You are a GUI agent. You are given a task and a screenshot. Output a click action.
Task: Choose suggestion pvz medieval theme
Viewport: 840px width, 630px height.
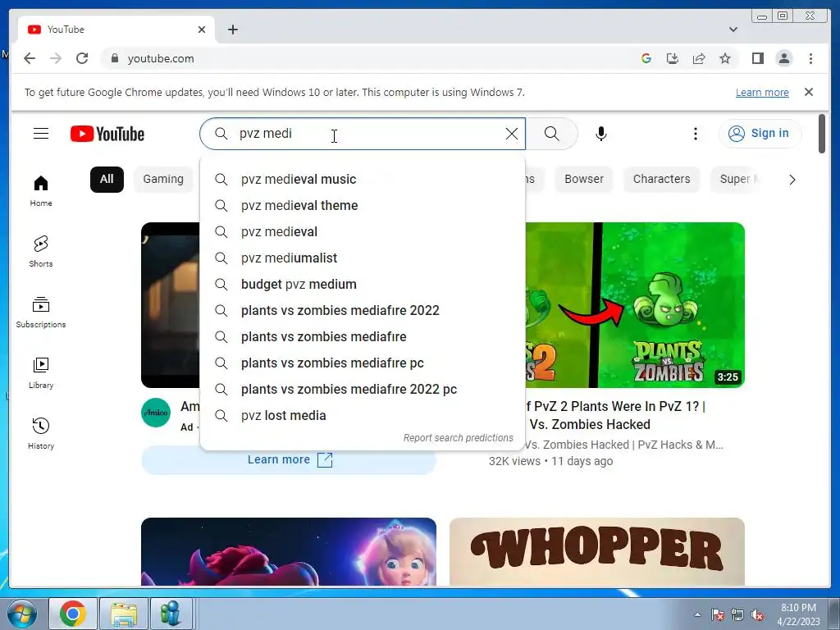[x=362, y=205]
